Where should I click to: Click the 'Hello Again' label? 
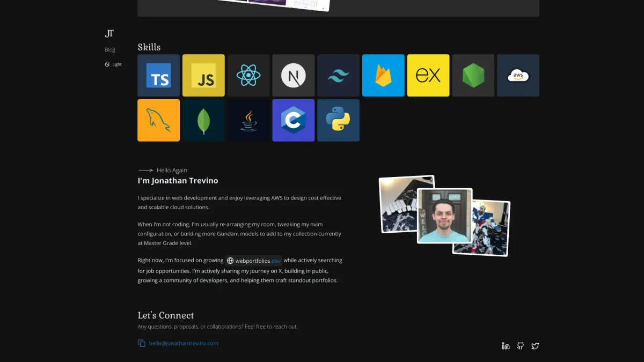coord(172,170)
